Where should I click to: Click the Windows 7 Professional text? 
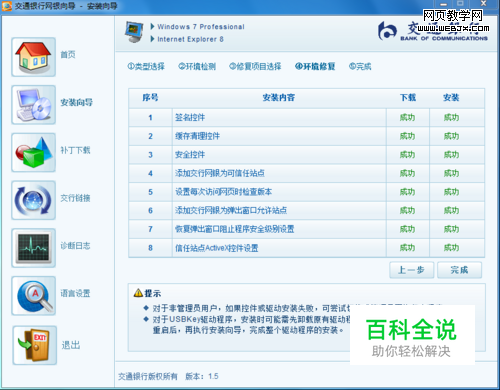(201, 27)
